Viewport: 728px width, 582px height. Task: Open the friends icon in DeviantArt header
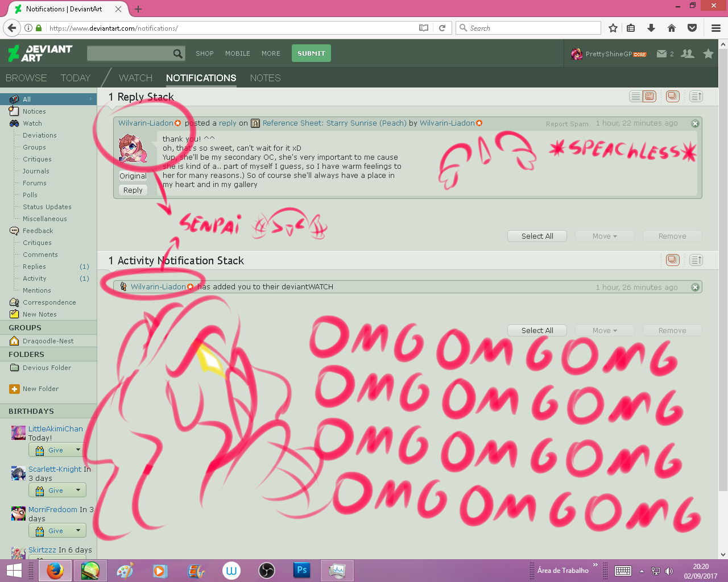pyautogui.click(x=688, y=53)
